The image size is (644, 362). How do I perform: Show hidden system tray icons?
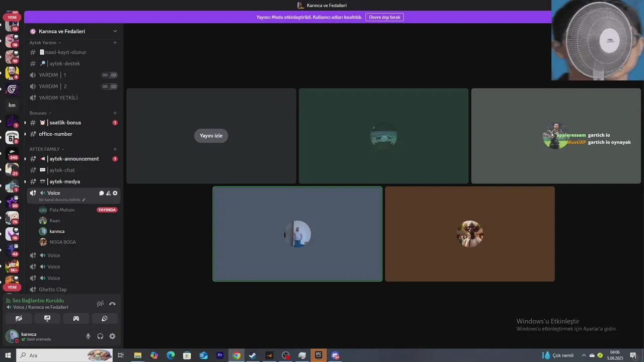pyautogui.click(x=584, y=355)
